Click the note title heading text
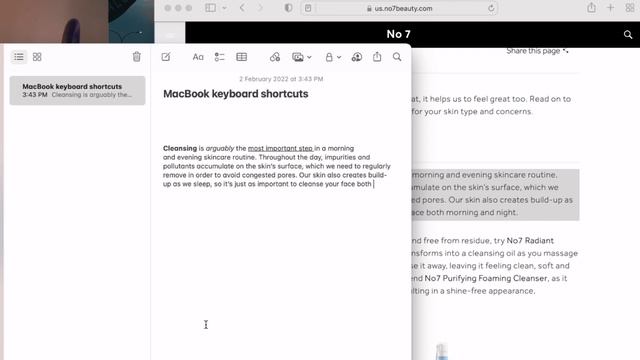Image resolution: width=640 pixels, height=360 pixels. click(x=236, y=94)
